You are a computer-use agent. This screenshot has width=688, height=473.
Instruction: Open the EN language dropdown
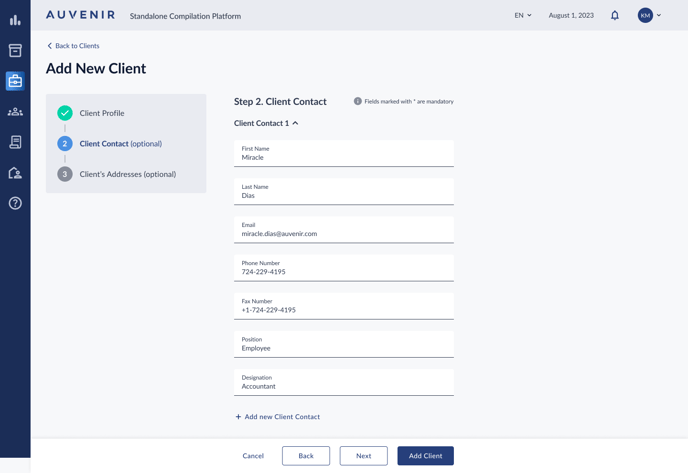pyautogui.click(x=523, y=16)
